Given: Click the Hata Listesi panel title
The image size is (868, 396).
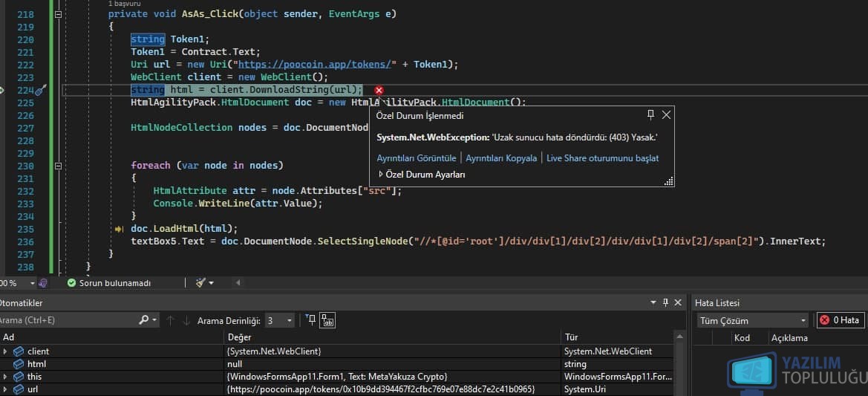Looking at the screenshot, I should pos(717,303).
